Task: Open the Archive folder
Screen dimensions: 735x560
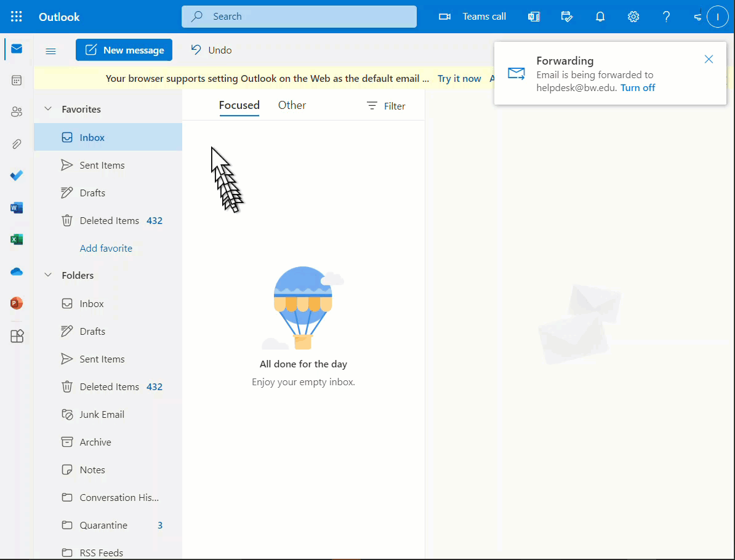Action: tap(108, 442)
